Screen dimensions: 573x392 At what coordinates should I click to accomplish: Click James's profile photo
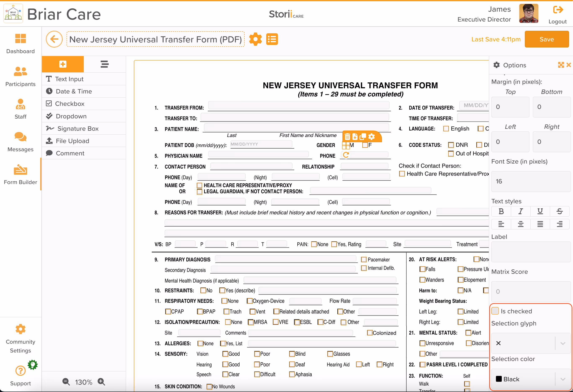(529, 13)
